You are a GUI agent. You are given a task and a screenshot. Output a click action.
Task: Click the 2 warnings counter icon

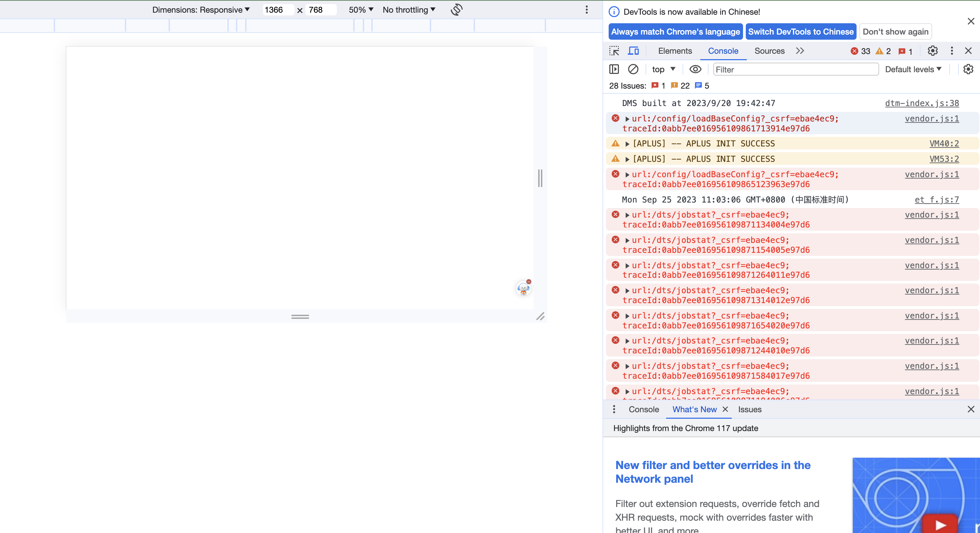879,51
